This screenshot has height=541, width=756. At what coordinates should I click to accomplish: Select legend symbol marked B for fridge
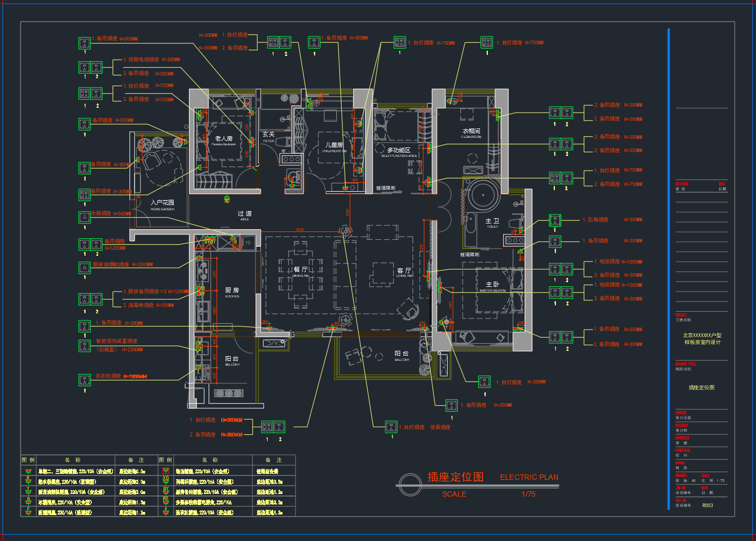[x=29, y=501]
